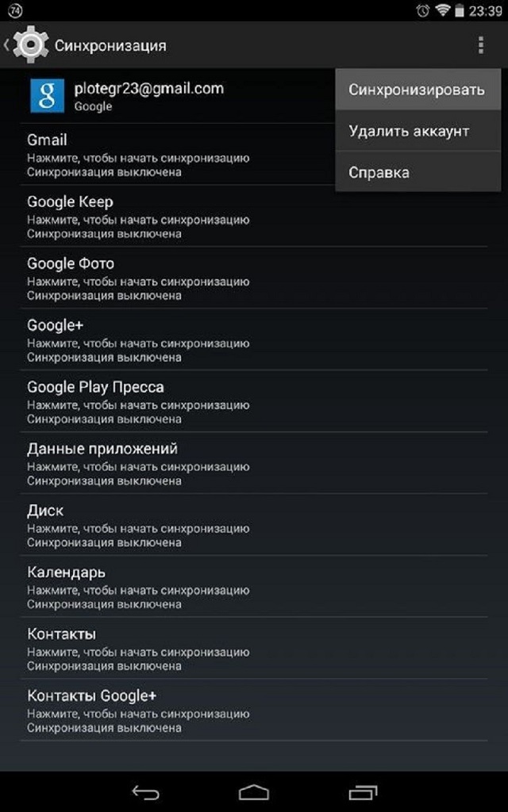Tap the Диск sync entry
This screenshot has width=508, height=812.
(x=254, y=525)
